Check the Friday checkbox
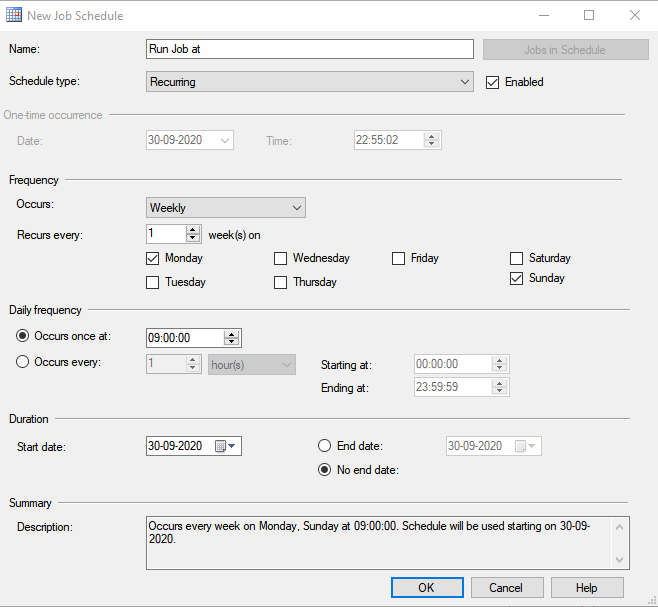The height and width of the screenshot is (607, 658). click(x=399, y=258)
